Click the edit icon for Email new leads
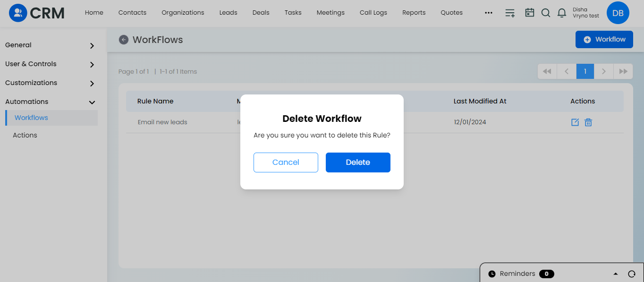 click(575, 122)
